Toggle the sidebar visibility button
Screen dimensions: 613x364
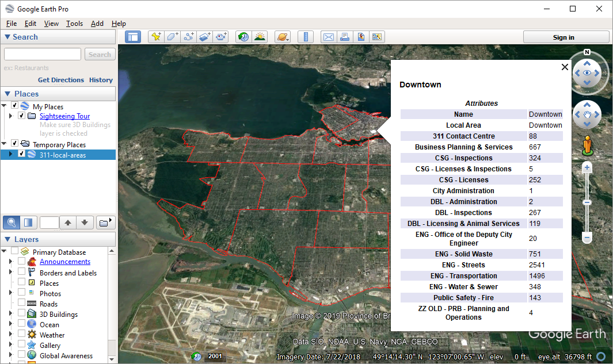click(x=133, y=37)
